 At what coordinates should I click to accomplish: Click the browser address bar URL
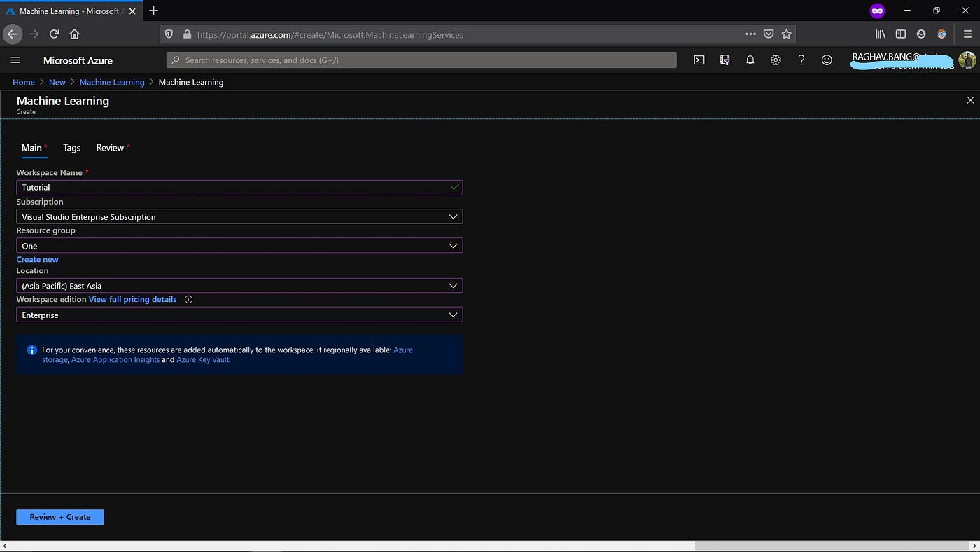[x=330, y=34]
